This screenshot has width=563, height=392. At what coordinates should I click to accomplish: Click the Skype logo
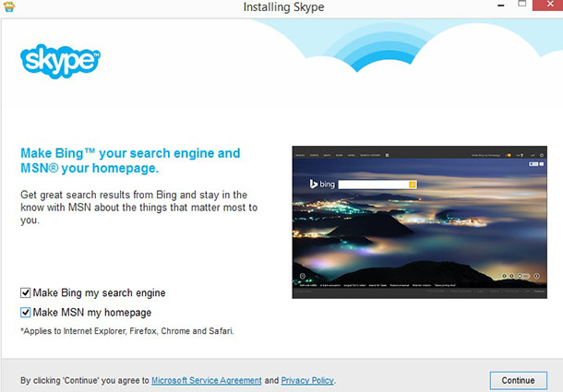point(60,61)
